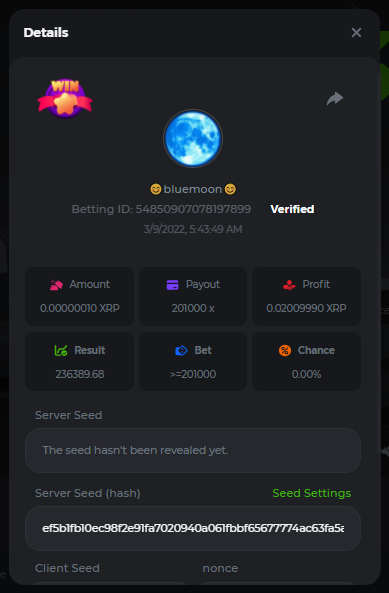This screenshot has height=593, width=389.
Task: Click the share arrow icon
Action: 335,98
